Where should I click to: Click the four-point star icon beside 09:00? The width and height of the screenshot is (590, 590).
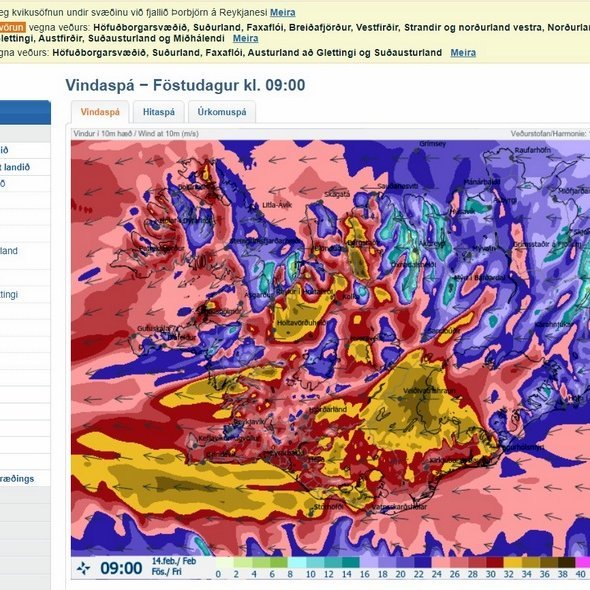click(83, 568)
